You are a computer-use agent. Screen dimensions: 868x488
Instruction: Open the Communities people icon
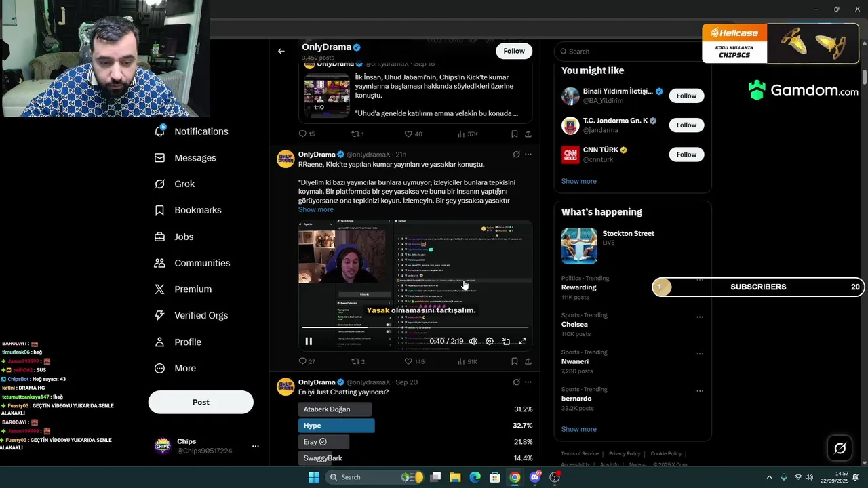click(160, 263)
